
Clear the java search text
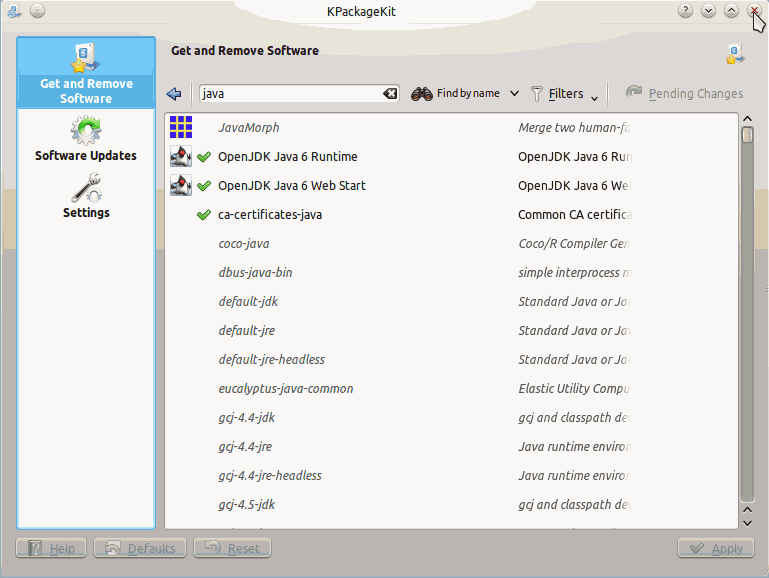390,93
